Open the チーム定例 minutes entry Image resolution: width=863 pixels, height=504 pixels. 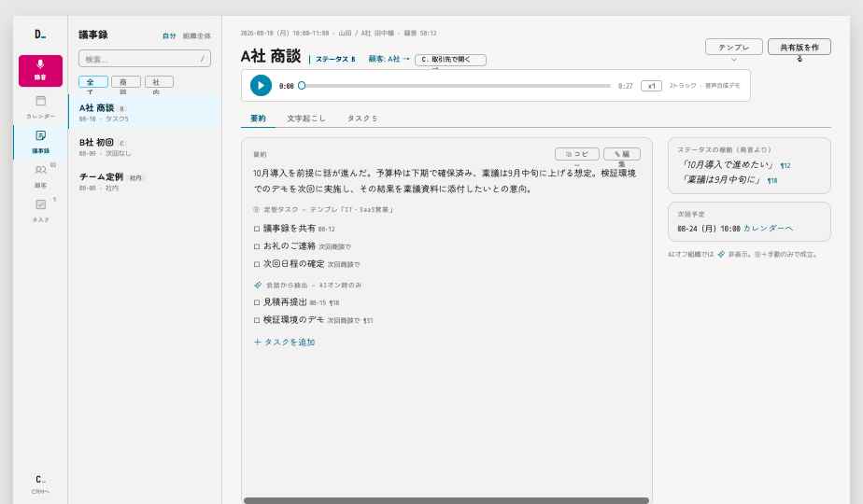coord(145,182)
